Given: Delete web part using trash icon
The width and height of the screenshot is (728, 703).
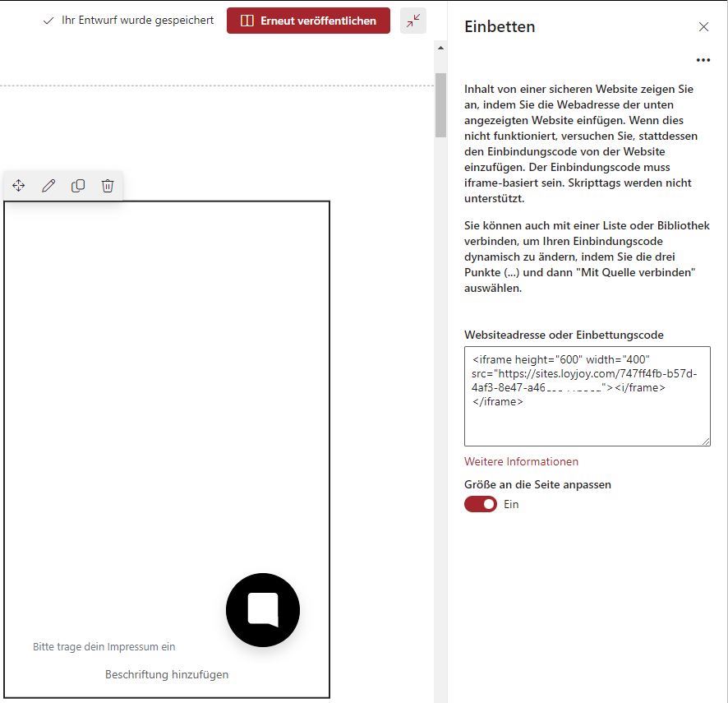Looking at the screenshot, I should click(108, 186).
